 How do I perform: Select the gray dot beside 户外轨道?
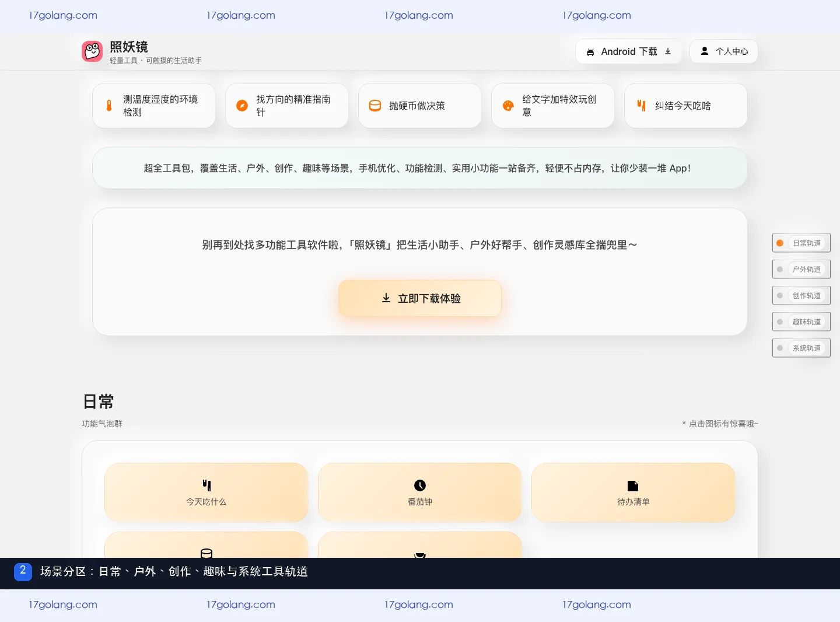[780, 270]
